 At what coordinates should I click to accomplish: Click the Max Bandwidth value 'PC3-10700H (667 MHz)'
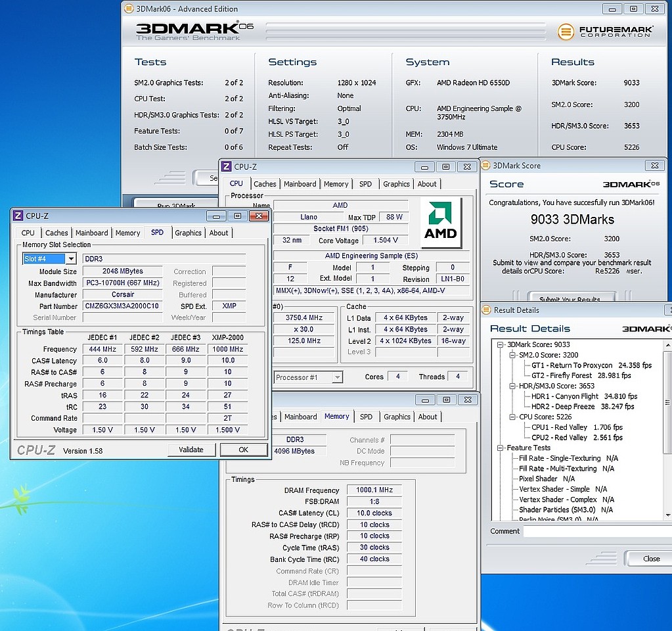(123, 283)
